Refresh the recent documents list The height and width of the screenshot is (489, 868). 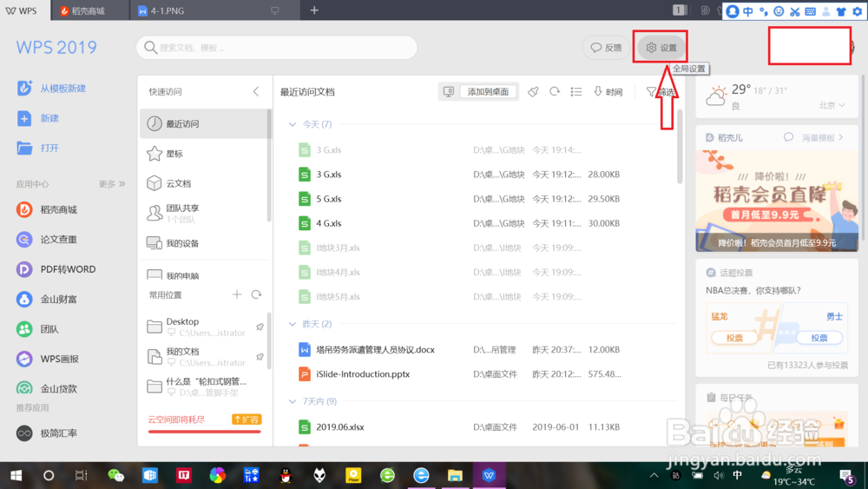tap(555, 91)
